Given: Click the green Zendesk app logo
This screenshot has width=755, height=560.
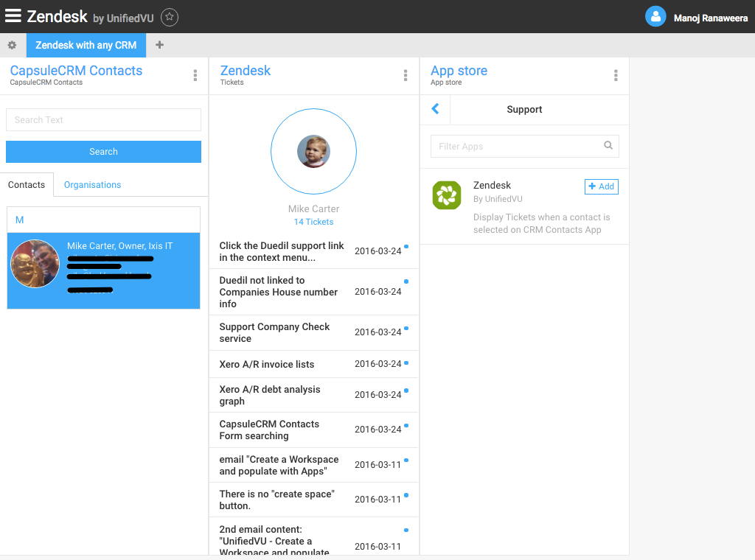Looking at the screenshot, I should [x=446, y=195].
